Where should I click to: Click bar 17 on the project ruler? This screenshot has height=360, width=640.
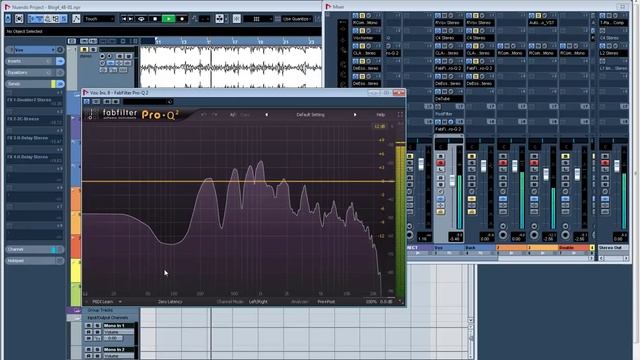pos(235,42)
